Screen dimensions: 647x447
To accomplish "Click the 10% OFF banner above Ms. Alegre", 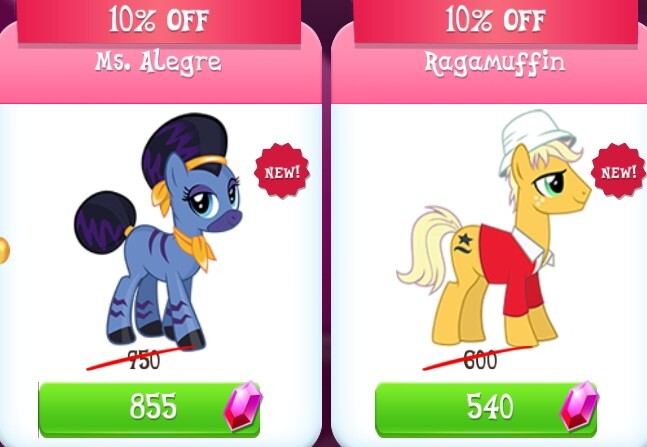I will pos(159,21).
